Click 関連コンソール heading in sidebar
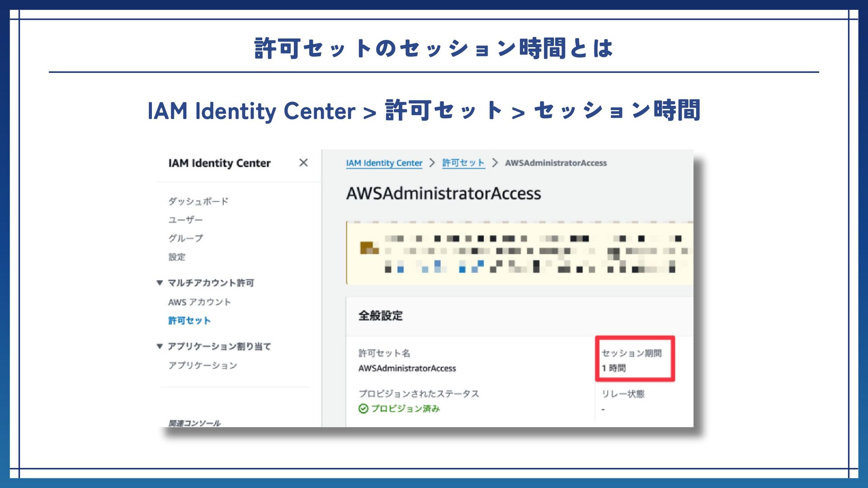This screenshot has width=868, height=488. [194, 423]
